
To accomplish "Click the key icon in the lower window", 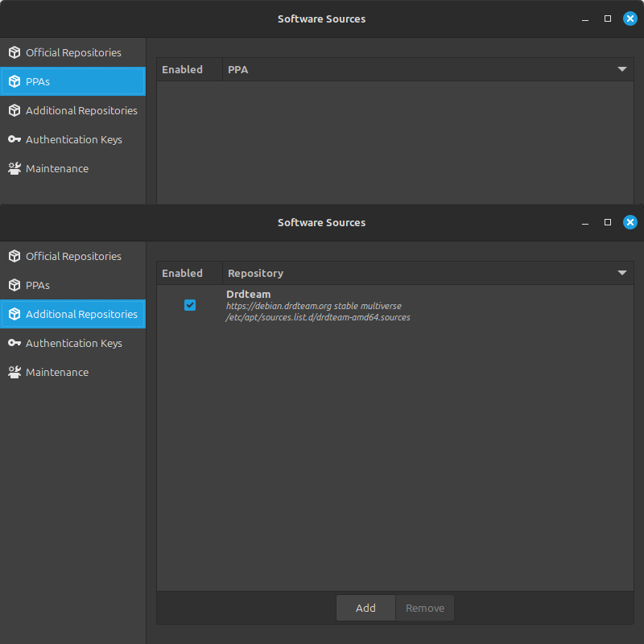I will (14, 343).
